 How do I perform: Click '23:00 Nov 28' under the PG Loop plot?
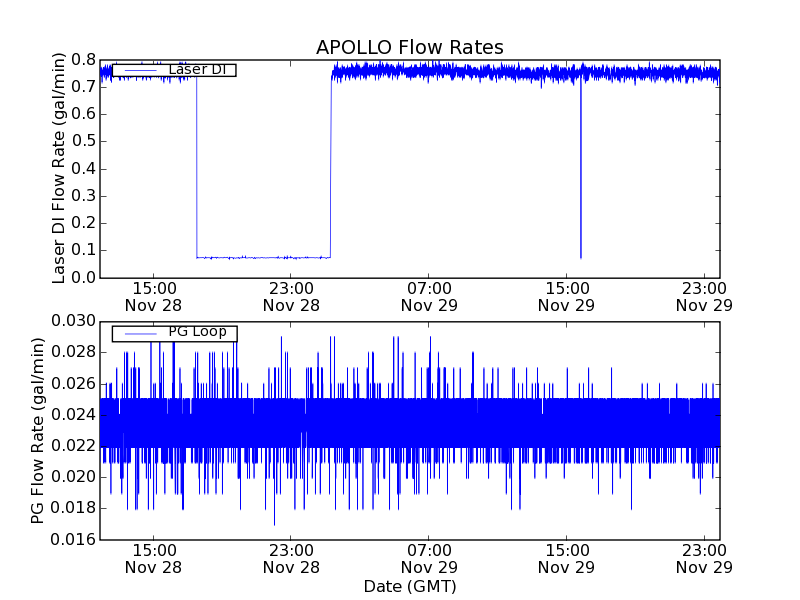[291, 559]
